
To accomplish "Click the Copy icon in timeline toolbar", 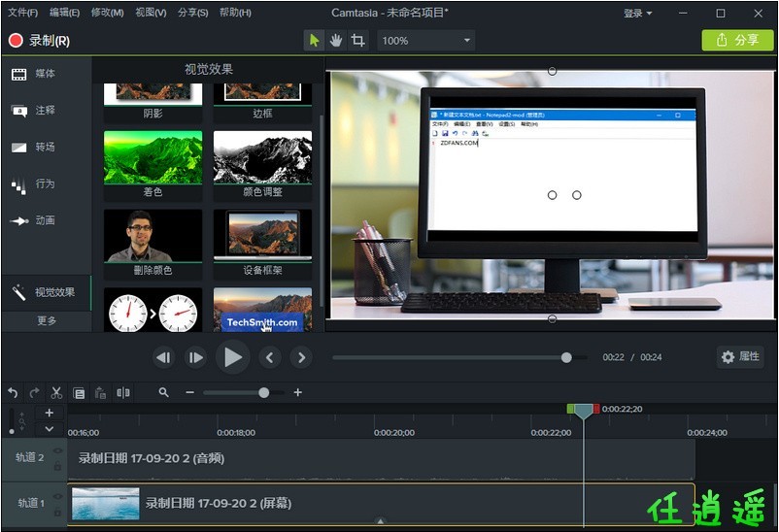I will click(x=79, y=393).
